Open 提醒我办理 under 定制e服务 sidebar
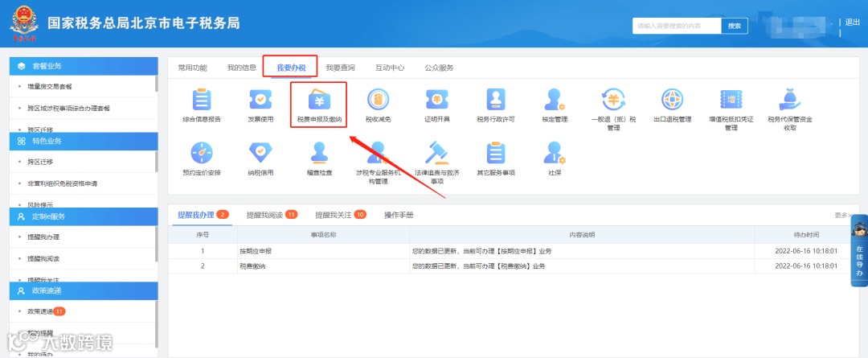868x358 pixels. [x=43, y=237]
